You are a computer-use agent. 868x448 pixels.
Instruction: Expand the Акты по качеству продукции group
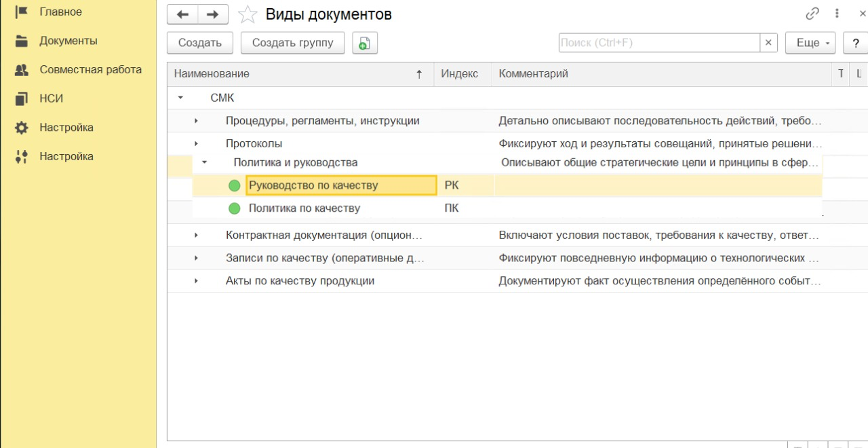click(196, 281)
